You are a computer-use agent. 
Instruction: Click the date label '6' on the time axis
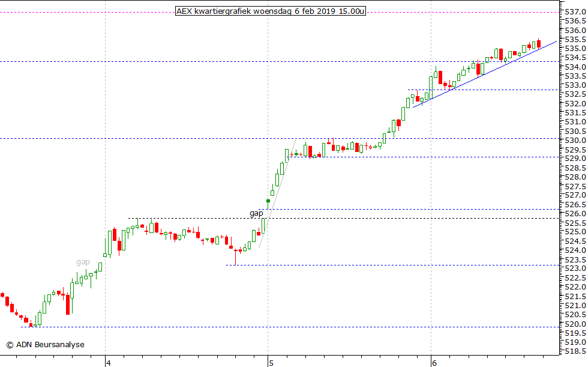tap(434, 363)
